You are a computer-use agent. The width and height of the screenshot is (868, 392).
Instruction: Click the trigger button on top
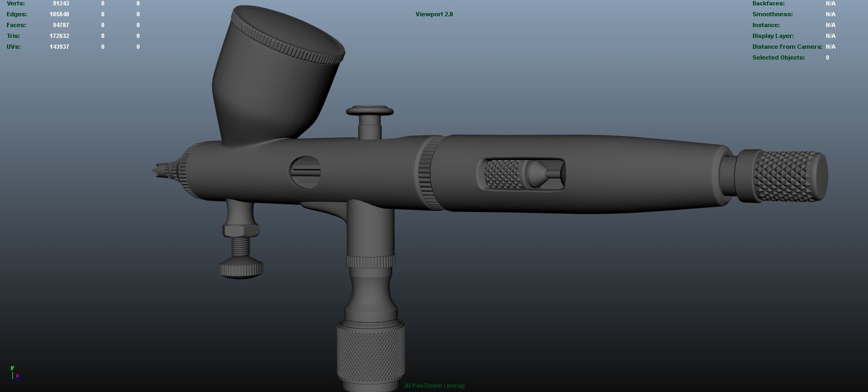369,111
